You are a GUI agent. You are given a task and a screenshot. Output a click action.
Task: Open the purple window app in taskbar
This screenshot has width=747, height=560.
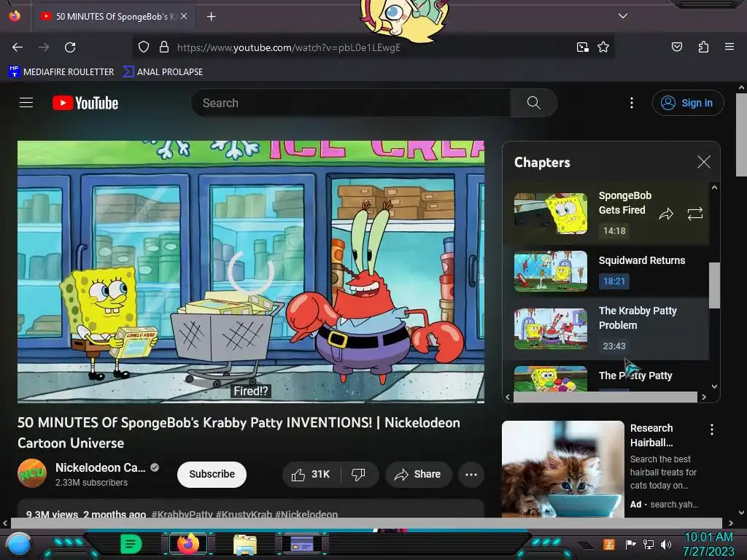point(301,543)
